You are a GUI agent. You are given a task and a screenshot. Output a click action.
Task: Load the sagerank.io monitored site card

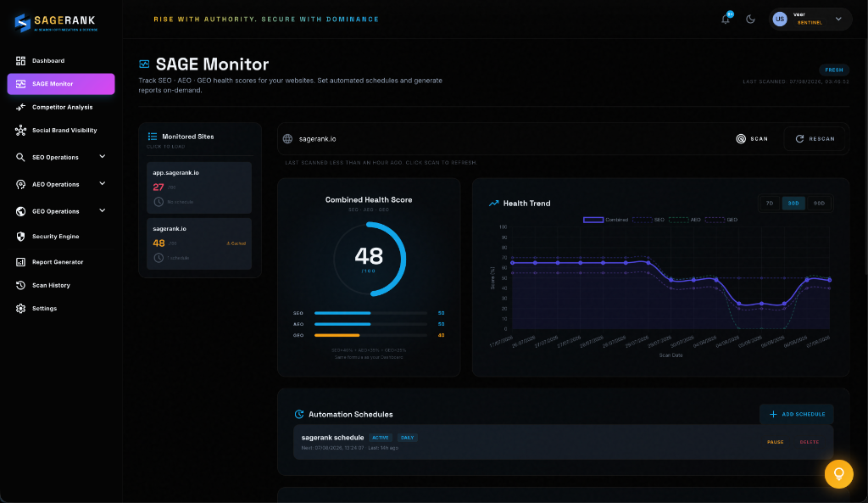click(x=199, y=243)
